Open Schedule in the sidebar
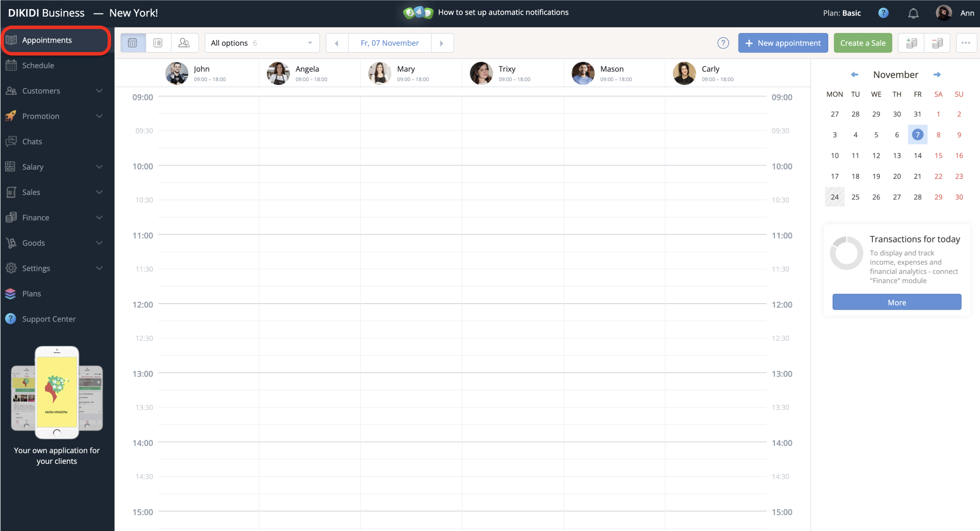The width and height of the screenshot is (980, 531). [x=38, y=66]
